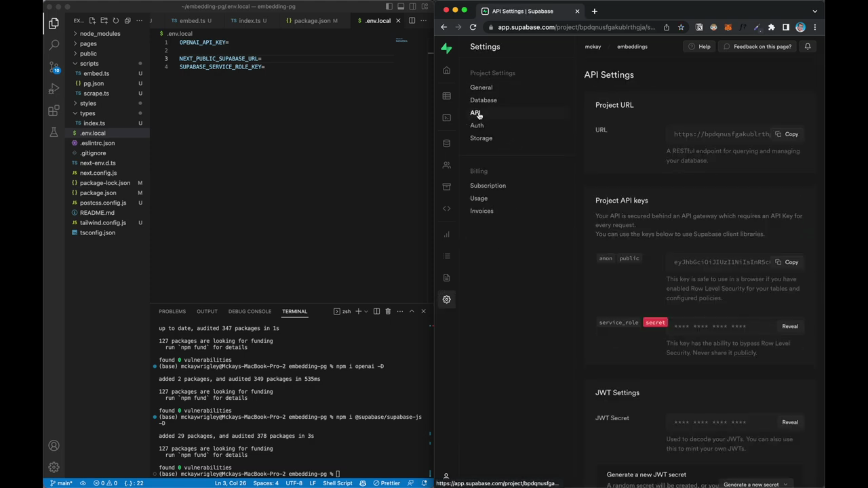The height and width of the screenshot is (488, 868).
Task: Bookmark this page with the star icon
Action: (x=681, y=27)
